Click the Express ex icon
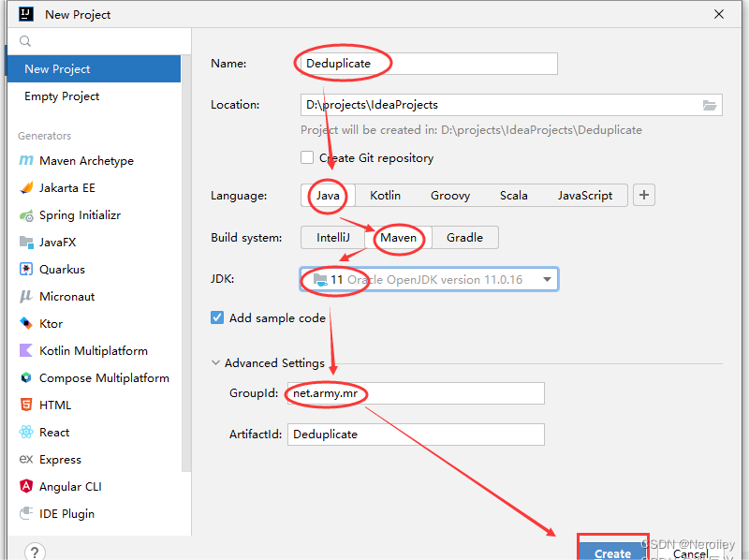The image size is (749, 560). [26, 459]
